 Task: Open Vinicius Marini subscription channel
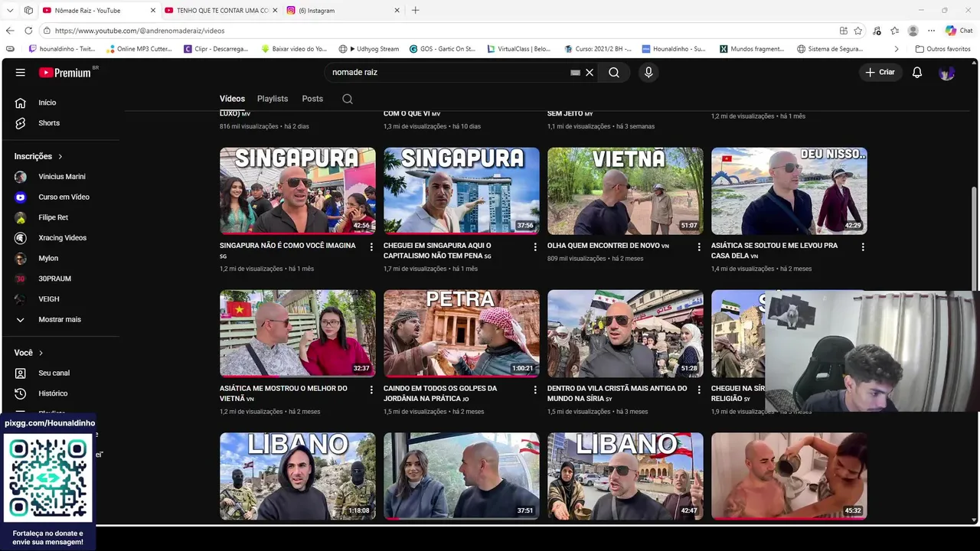pos(60,177)
